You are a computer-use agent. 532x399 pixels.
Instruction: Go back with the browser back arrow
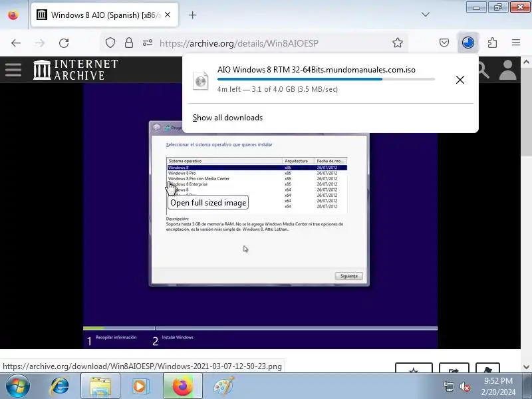[x=16, y=43]
